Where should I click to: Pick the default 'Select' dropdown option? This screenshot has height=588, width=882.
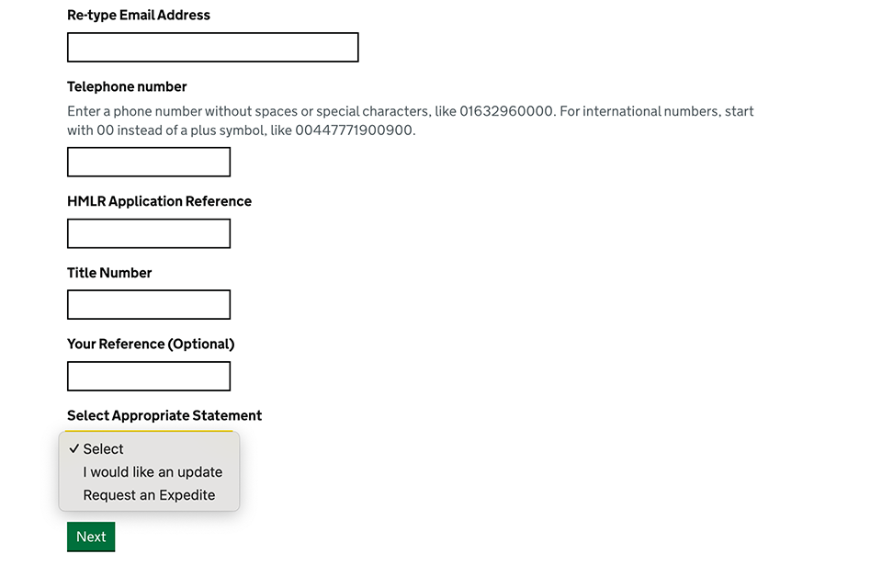(x=104, y=449)
